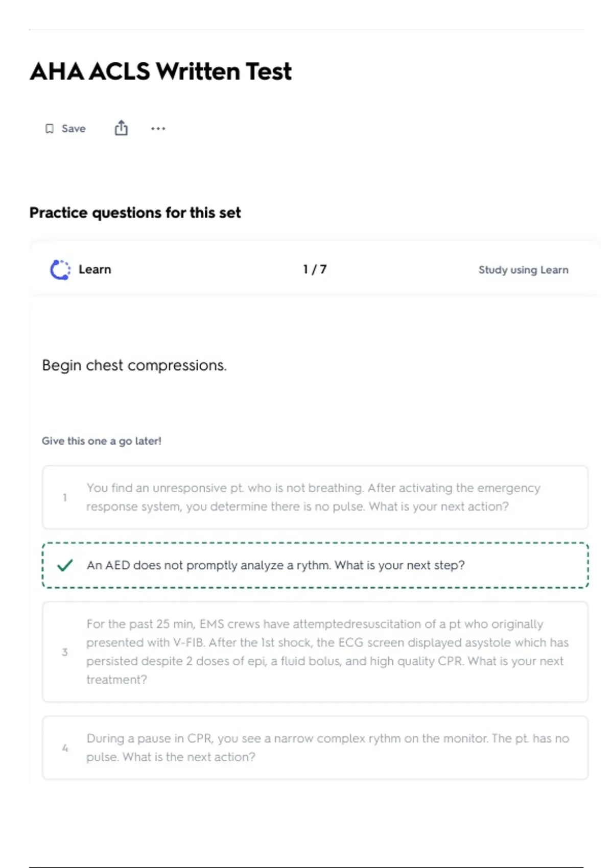Select the AED does not promptly analyze answer
Viewport: 613px width, 868px height.
(276, 565)
